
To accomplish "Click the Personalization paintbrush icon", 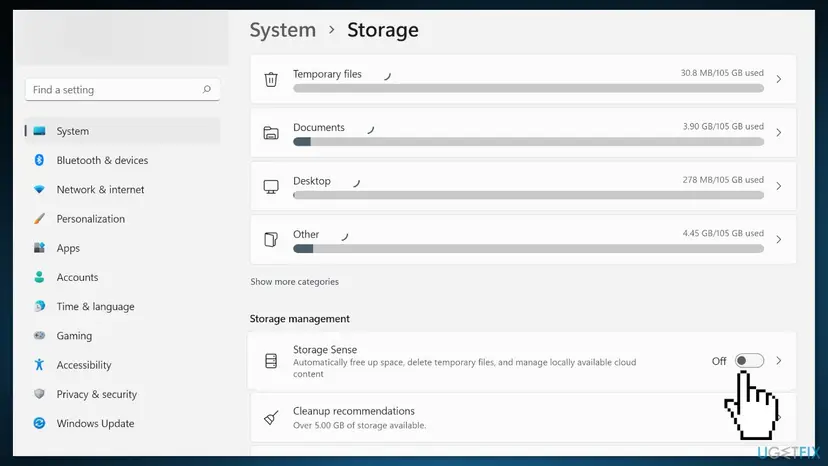I will click(x=39, y=218).
